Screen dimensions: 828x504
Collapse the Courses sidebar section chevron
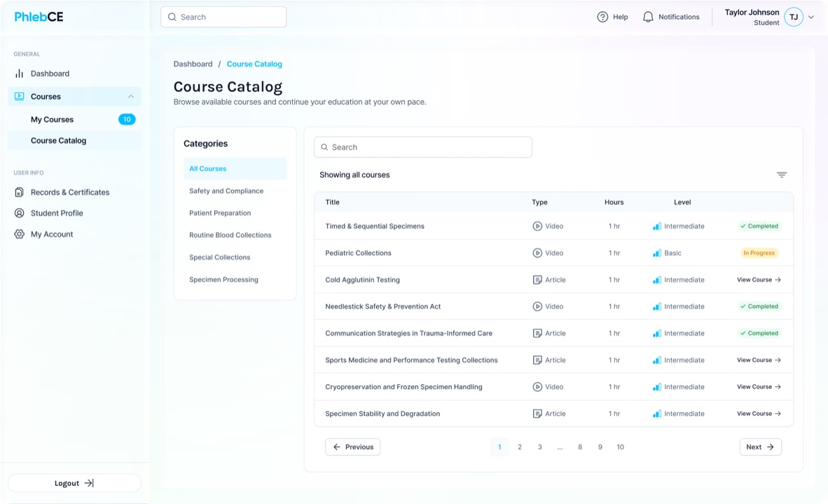130,97
